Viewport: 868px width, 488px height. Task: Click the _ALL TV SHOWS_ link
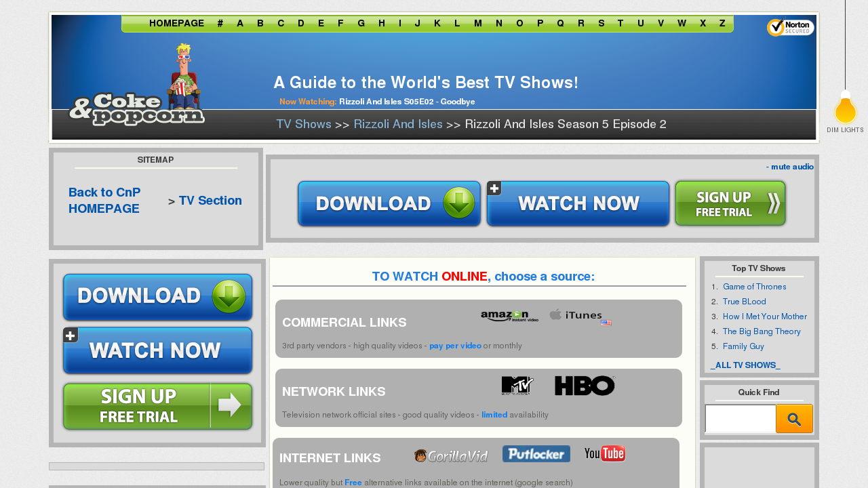point(745,365)
